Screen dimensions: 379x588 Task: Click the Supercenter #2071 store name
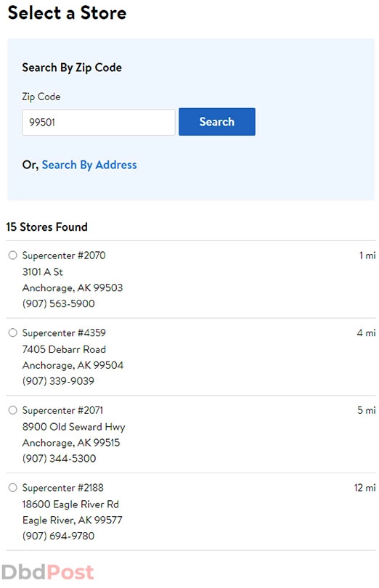[62, 410]
